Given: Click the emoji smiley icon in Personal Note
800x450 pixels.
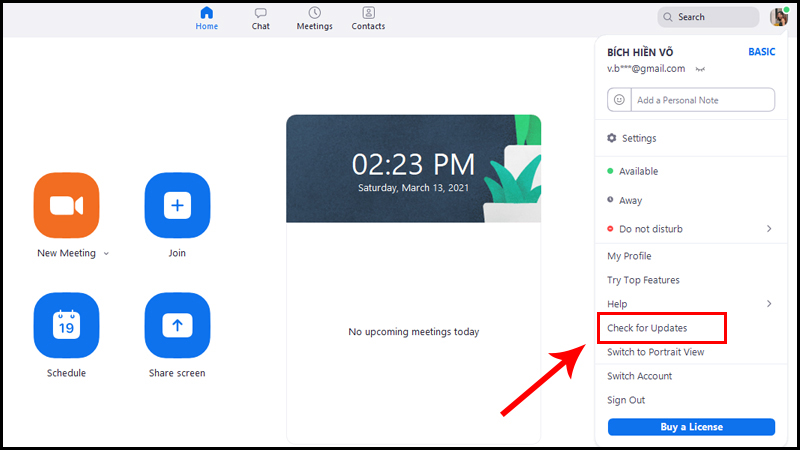Looking at the screenshot, I should [619, 100].
